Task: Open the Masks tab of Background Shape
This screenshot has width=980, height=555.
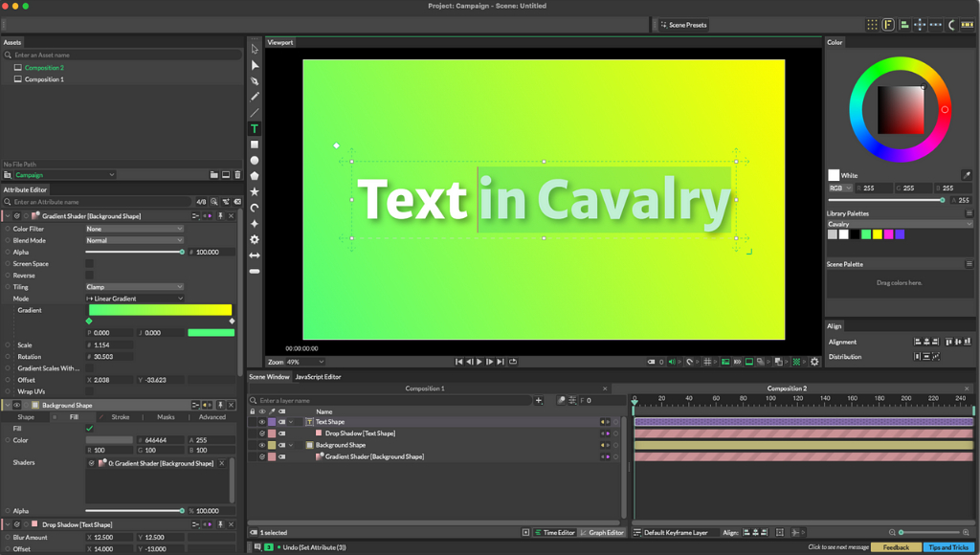Action: (166, 417)
